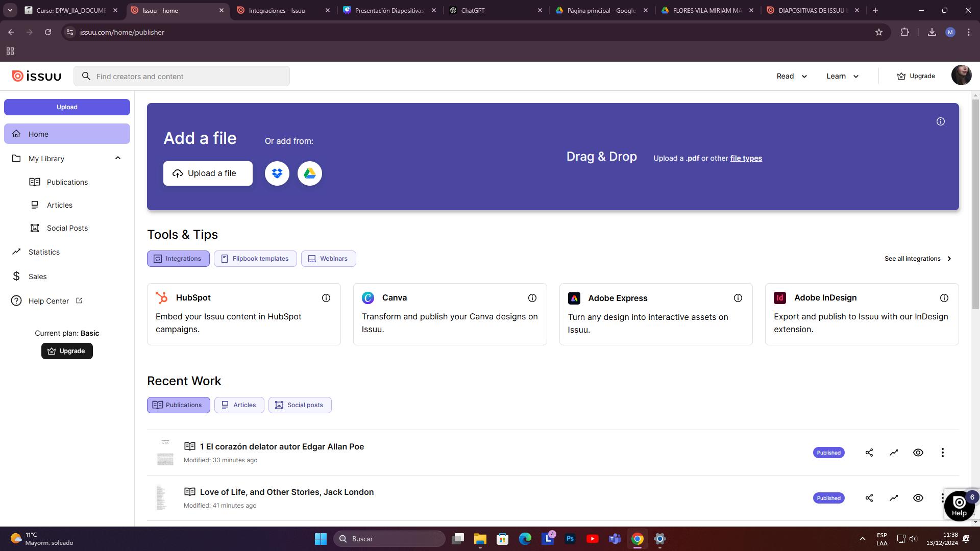
Task: Open Adobe InDesign info icon
Action: (944, 298)
